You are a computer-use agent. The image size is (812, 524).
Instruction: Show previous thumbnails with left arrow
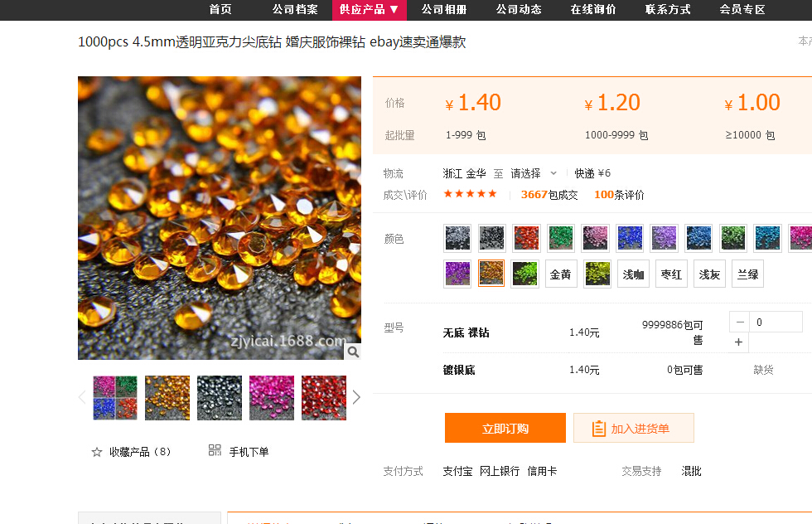click(x=82, y=397)
